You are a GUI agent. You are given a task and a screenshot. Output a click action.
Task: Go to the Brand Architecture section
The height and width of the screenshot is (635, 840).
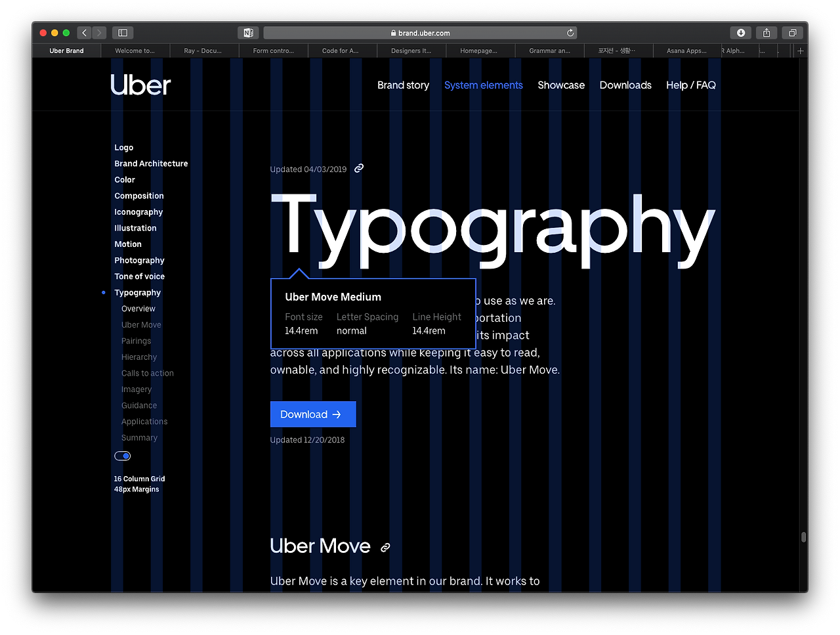pos(151,164)
